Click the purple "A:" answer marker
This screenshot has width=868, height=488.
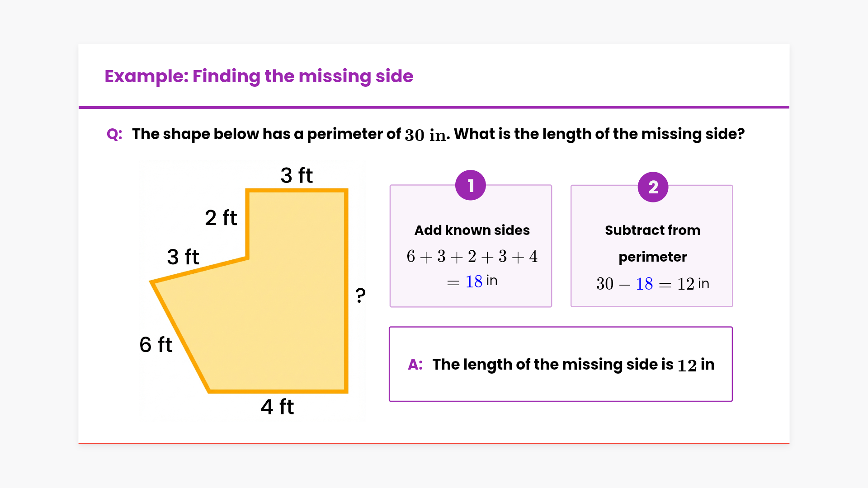coord(415,364)
